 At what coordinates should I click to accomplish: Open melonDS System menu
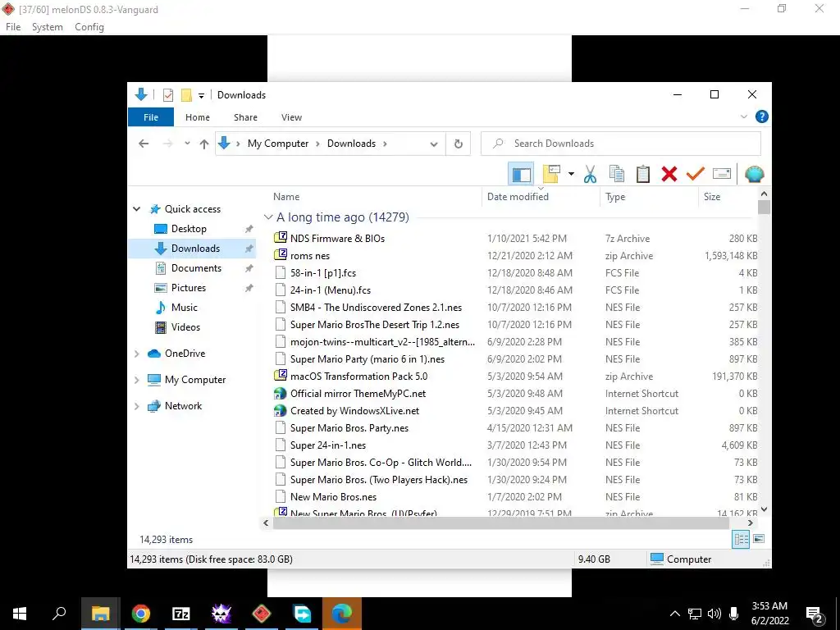tap(47, 27)
